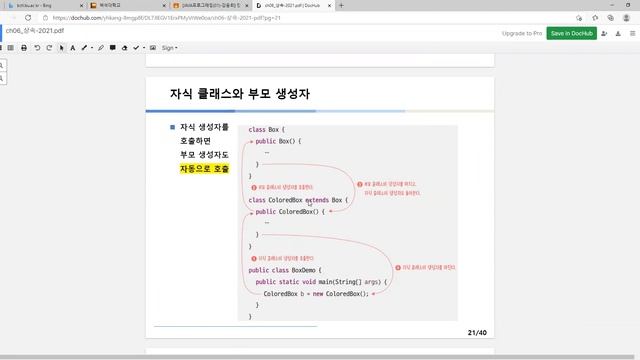This screenshot has width=640, height=360.
Task: Open the share / add people icon
Action: [x=604, y=33]
